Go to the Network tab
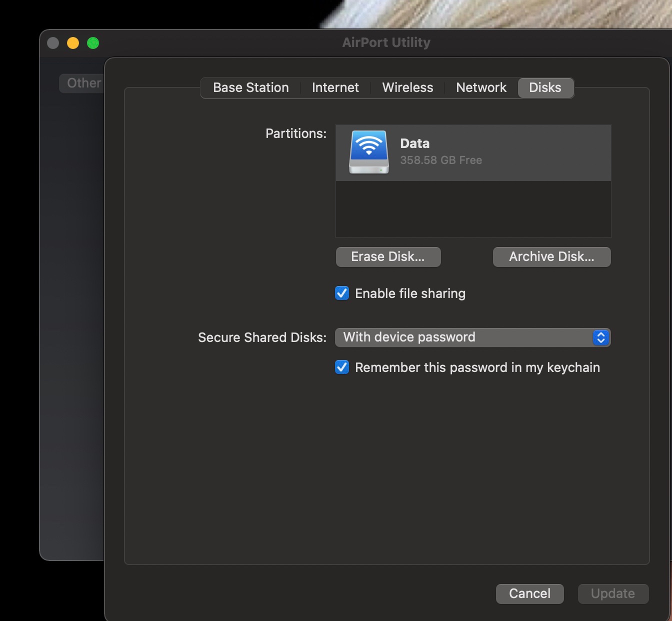Screen dimensions: 672x621 pos(481,87)
